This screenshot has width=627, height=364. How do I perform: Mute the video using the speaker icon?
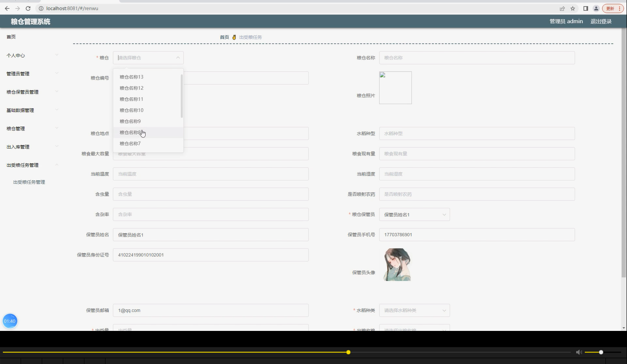pyautogui.click(x=579, y=352)
